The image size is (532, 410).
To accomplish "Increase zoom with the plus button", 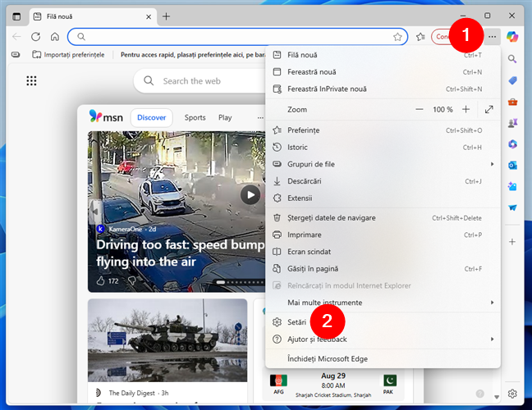I will click(x=465, y=109).
